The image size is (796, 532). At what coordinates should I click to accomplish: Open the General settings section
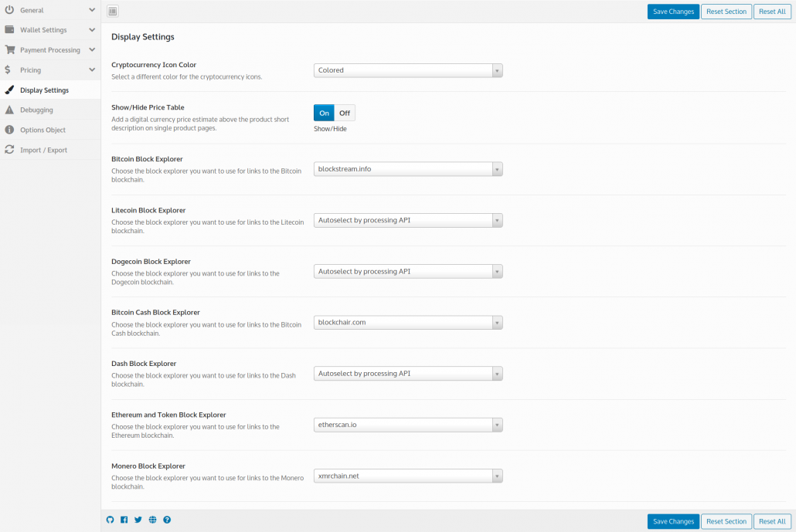[50, 10]
